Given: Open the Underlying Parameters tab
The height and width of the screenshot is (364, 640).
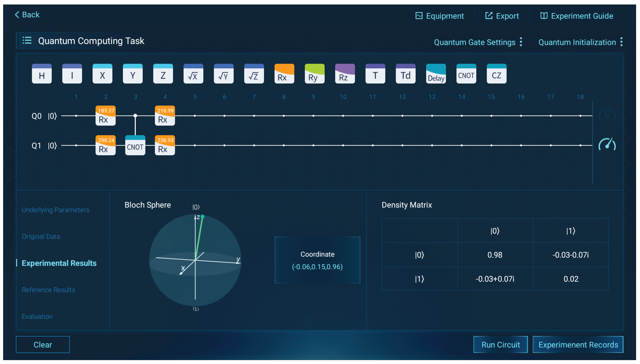Looking at the screenshot, I should (55, 209).
